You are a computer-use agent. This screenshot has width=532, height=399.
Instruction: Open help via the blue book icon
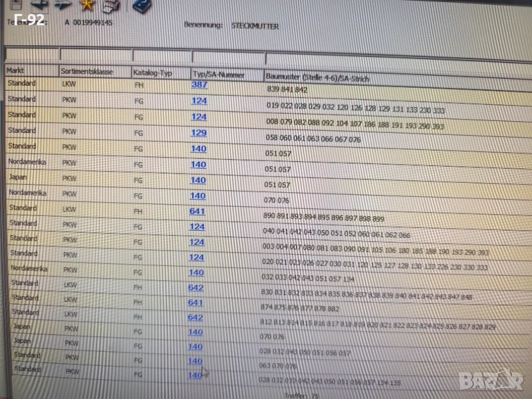tap(141, 5)
